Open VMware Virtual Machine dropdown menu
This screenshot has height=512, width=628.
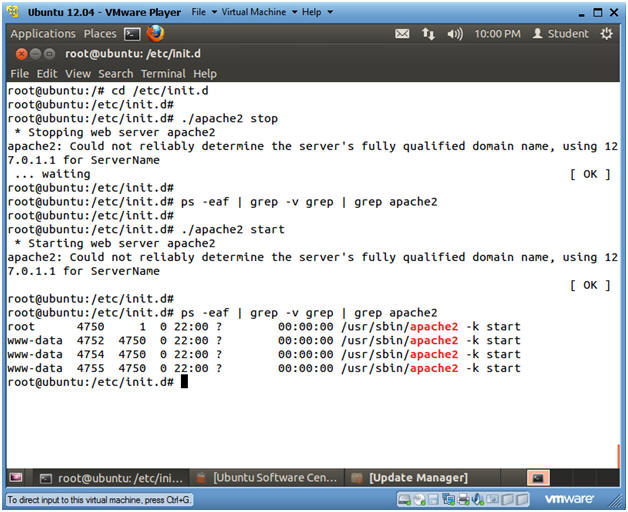point(259,12)
